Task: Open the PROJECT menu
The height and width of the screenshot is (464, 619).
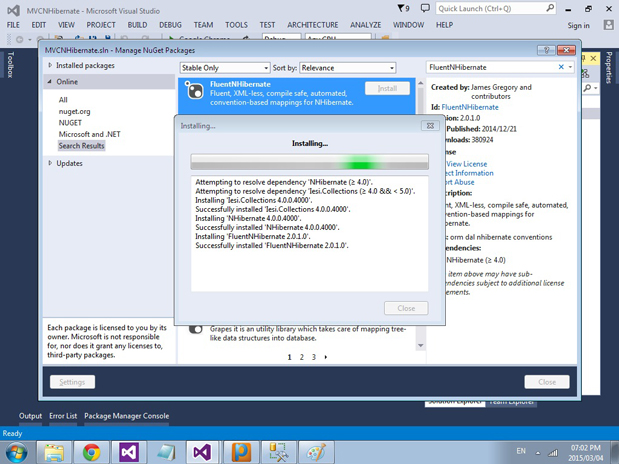Action: pos(101,25)
